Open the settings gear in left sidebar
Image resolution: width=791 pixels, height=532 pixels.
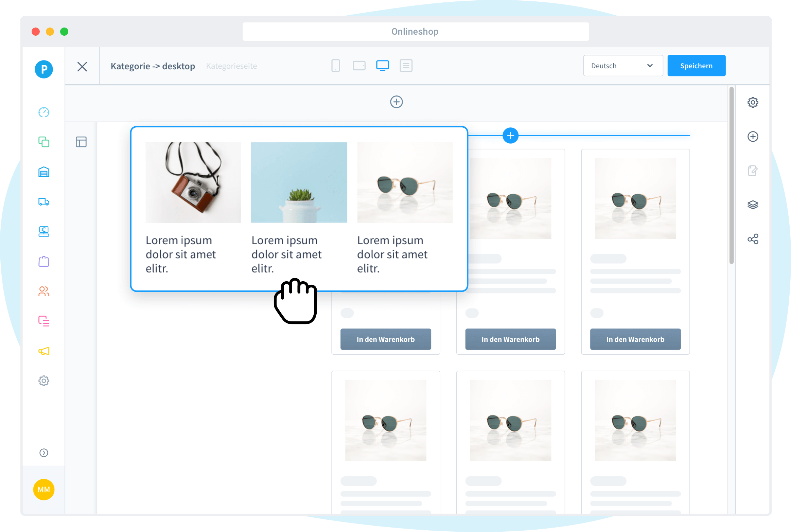click(x=44, y=380)
